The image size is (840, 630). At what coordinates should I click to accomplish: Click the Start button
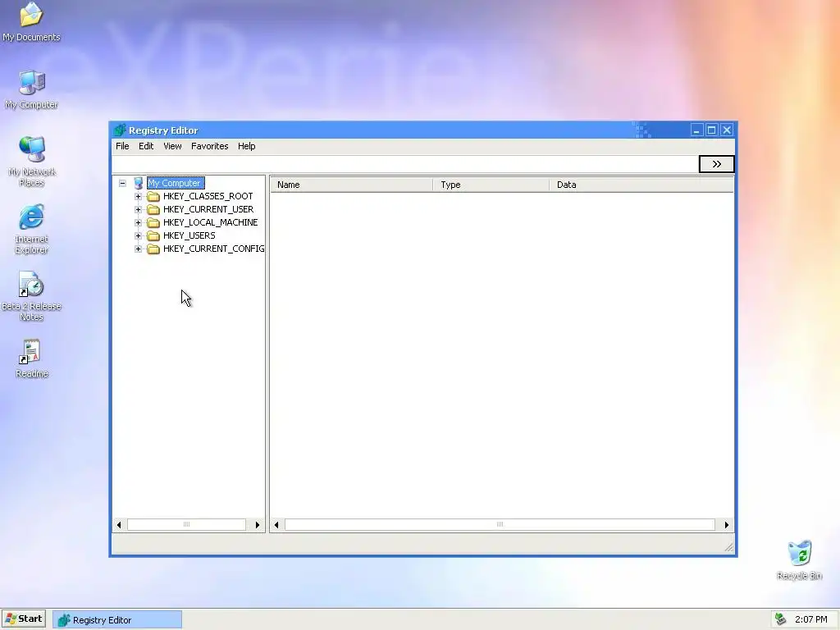24,619
